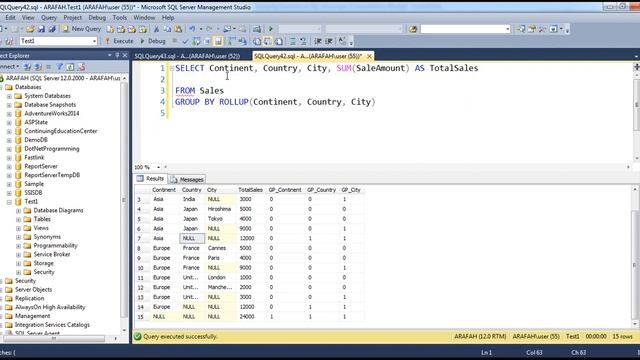
Task: Collapse the Test1 database node
Action: [x=9, y=202]
